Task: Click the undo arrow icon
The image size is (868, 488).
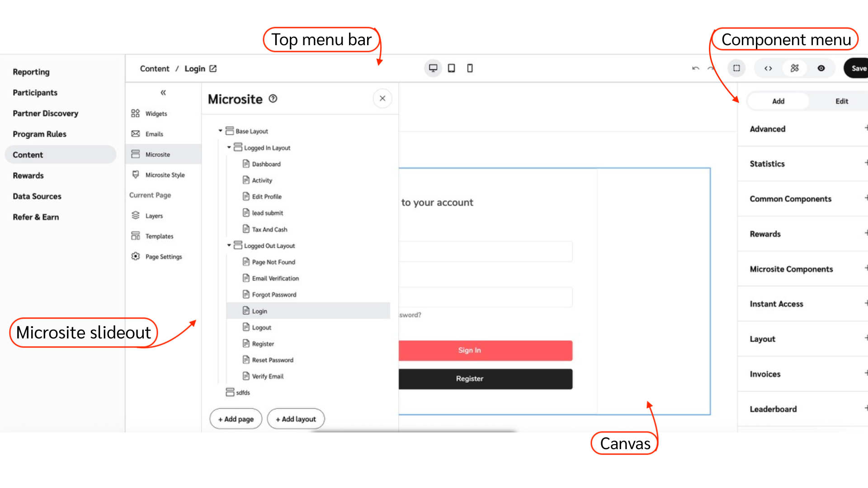Action: tap(695, 69)
